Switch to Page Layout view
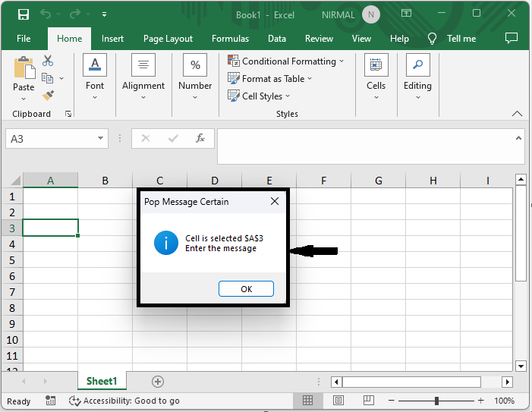 click(x=338, y=401)
